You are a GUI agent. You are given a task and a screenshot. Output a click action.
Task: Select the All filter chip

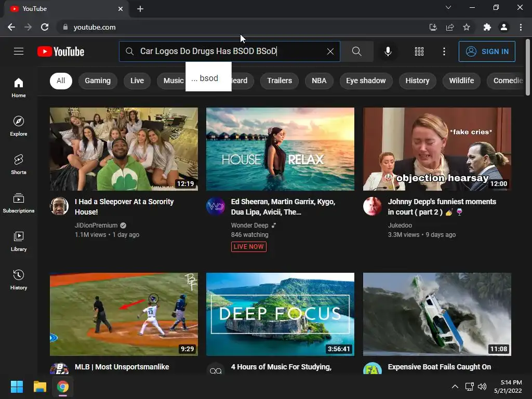[x=61, y=81]
